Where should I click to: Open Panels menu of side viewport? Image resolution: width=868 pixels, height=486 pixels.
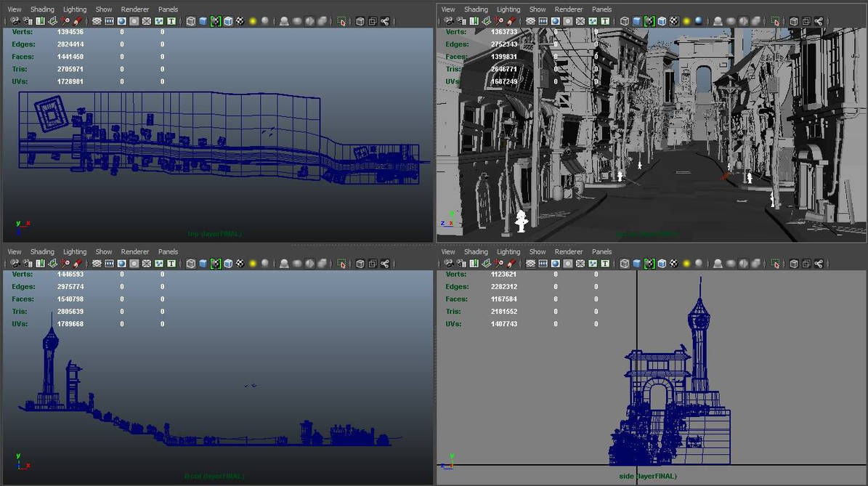click(x=601, y=252)
